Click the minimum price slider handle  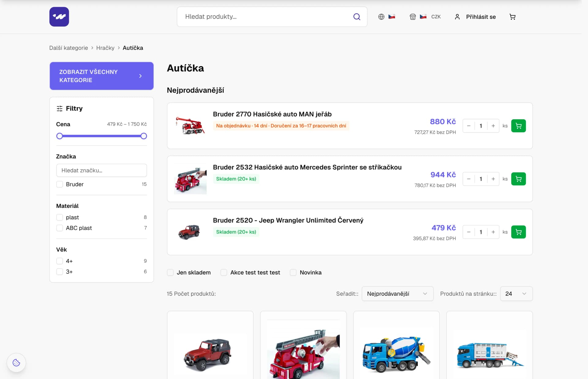60,136
